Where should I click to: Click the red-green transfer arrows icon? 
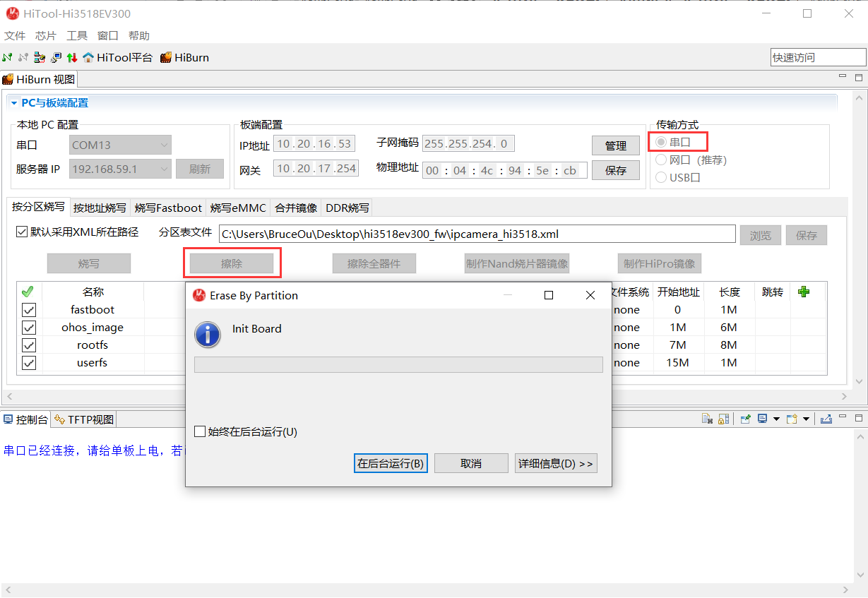72,57
